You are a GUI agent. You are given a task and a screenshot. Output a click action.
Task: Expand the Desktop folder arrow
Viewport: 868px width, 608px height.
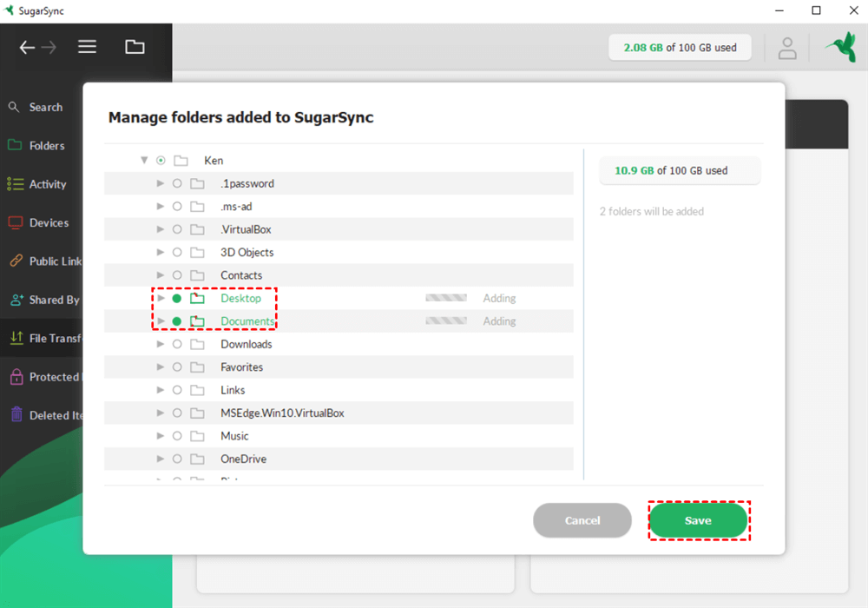[x=160, y=299]
